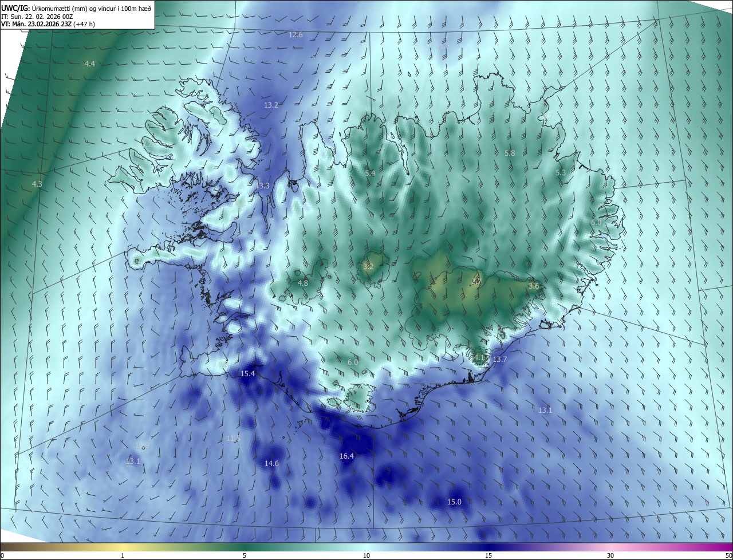Click the 1 tick on the color scale
This screenshot has height=560, width=733.
(x=123, y=555)
